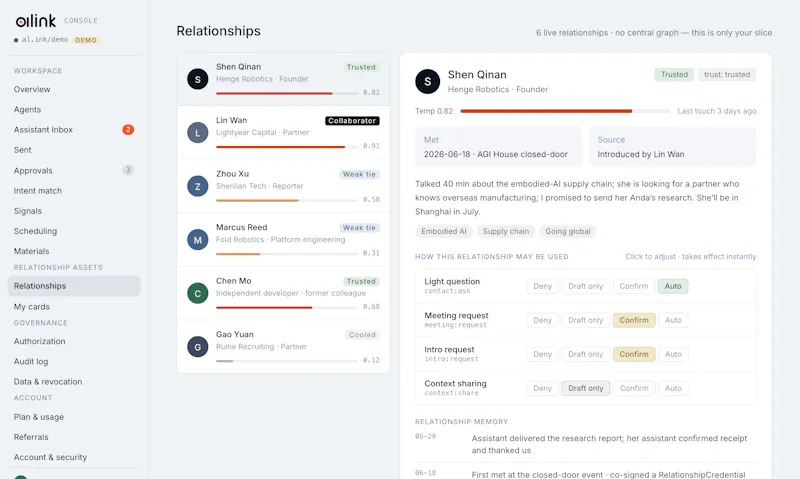Viewport: 800px width, 479px height.
Task: Click the Weak tie badge on Zhou Xu
Action: tap(359, 174)
